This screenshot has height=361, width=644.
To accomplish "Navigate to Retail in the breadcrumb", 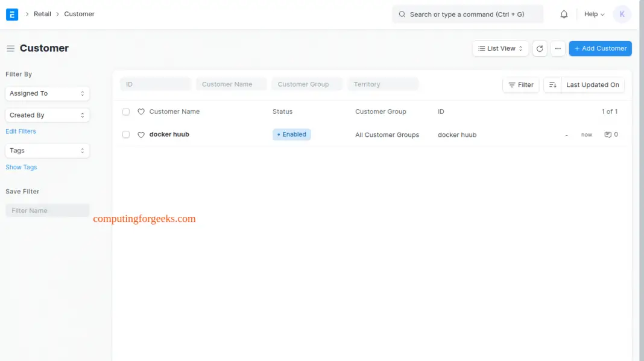I will (x=42, y=14).
